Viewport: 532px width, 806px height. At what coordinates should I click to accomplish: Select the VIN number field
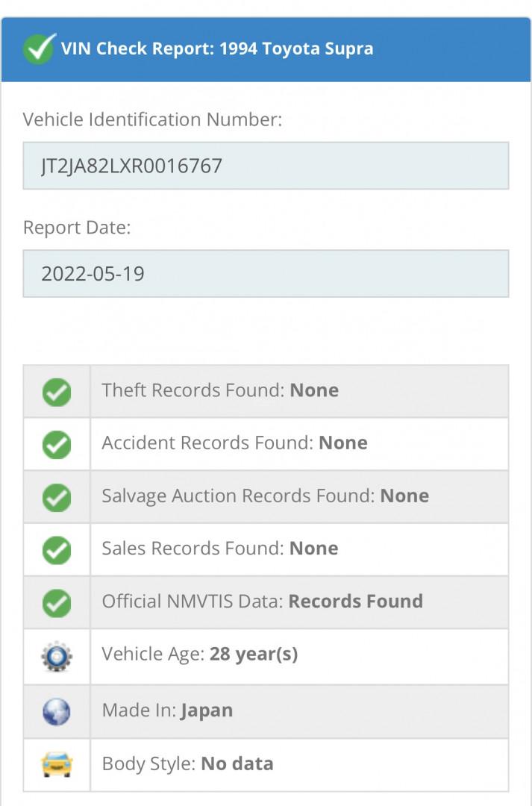(x=266, y=166)
